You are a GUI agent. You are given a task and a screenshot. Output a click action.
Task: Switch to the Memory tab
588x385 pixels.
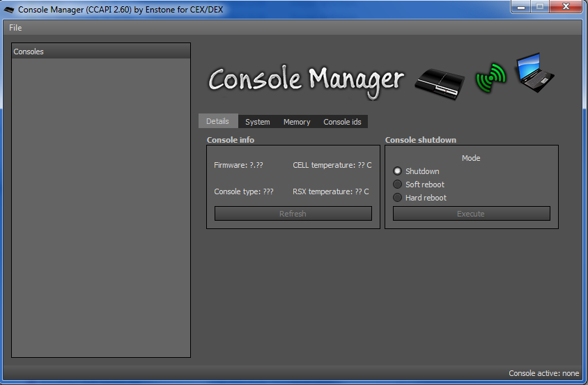(x=297, y=122)
